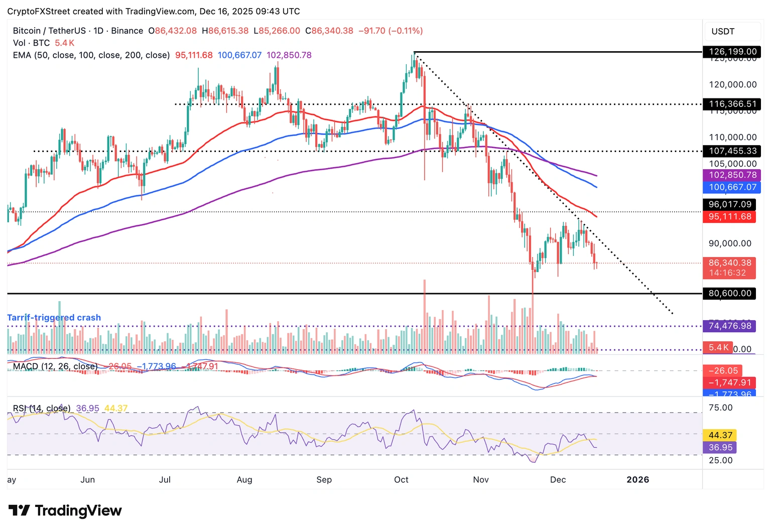Click the blue 100,667.07 EMA price tag

(732, 187)
